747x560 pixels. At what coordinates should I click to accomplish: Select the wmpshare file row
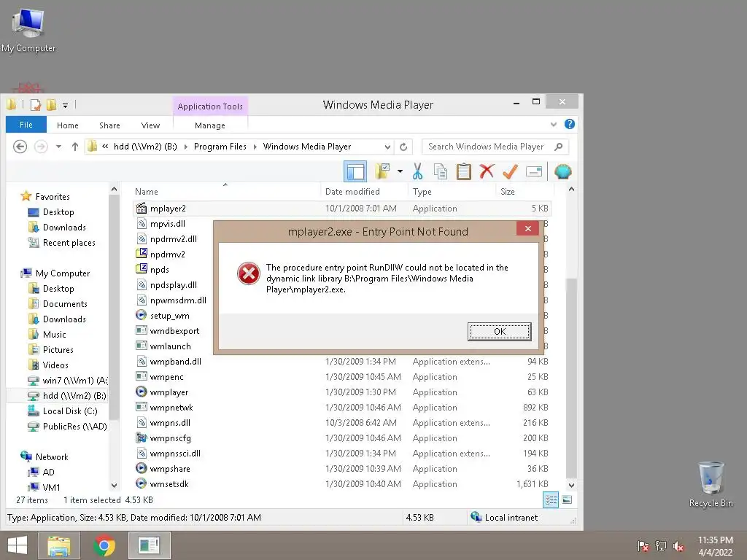click(342, 469)
